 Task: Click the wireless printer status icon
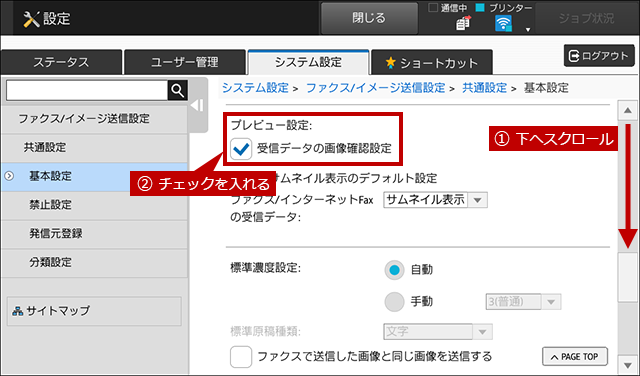pyautogui.click(x=503, y=24)
